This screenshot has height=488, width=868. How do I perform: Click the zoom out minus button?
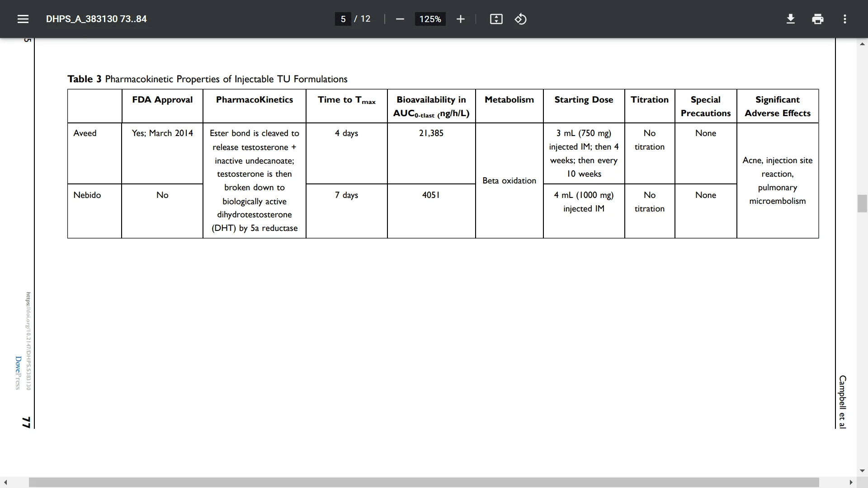point(400,19)
